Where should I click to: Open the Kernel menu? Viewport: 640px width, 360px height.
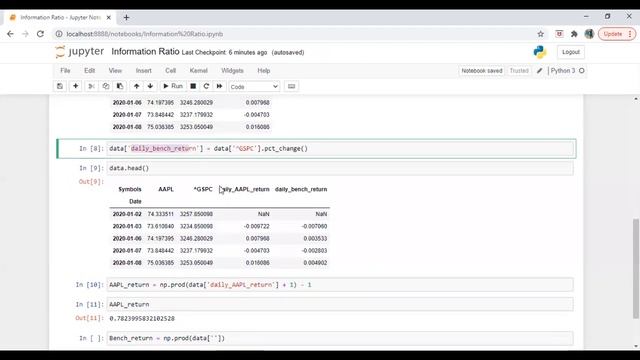point(199,71)
